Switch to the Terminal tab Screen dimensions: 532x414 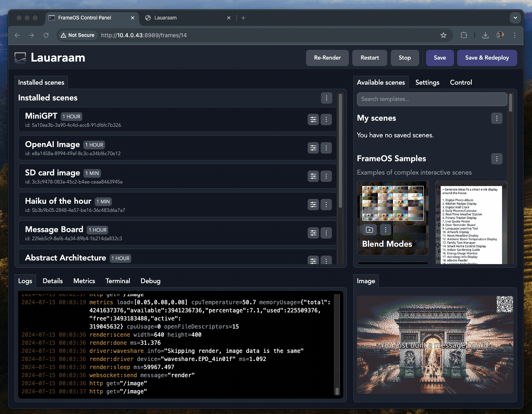click(118, 281)
